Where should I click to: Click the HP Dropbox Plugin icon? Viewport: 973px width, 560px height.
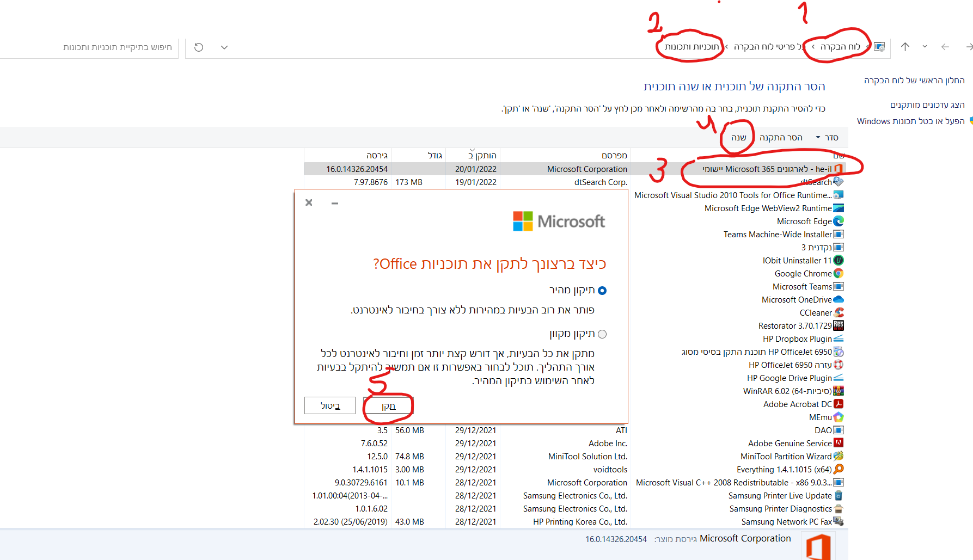coord(839,339)
